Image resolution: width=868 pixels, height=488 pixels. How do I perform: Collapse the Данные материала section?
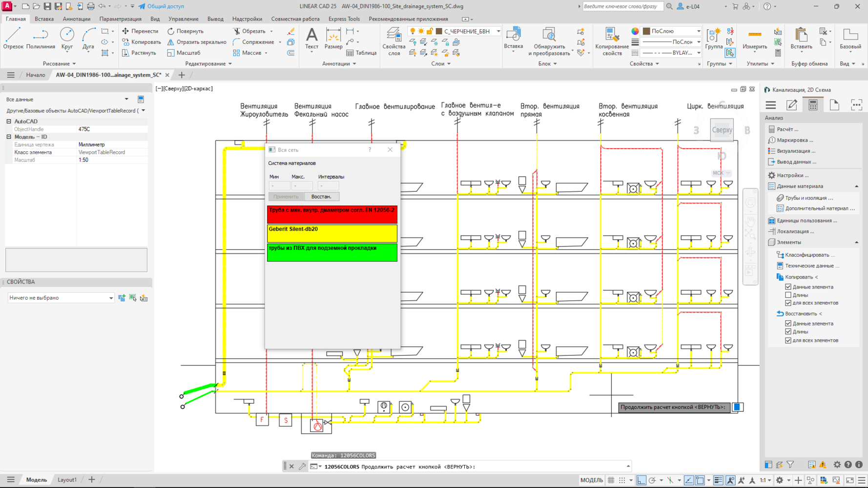pyautogui.click(x=856, y=186)
